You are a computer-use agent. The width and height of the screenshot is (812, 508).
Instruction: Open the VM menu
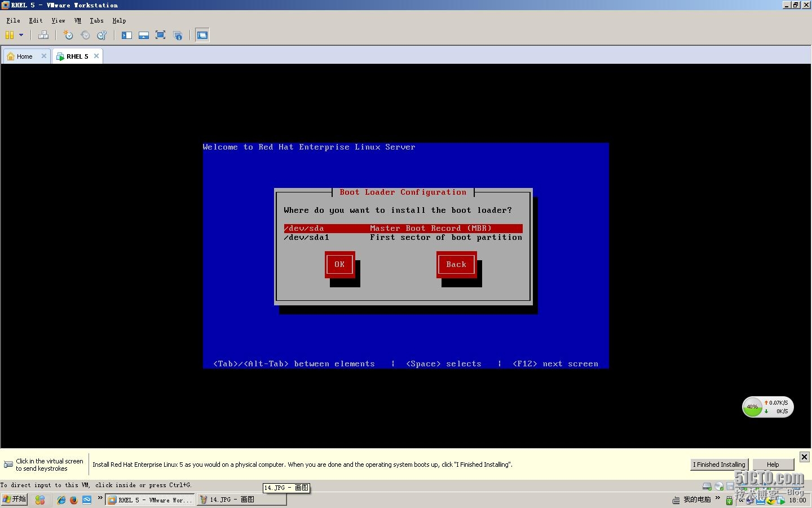pyautogui.click(x=78, y=20)
